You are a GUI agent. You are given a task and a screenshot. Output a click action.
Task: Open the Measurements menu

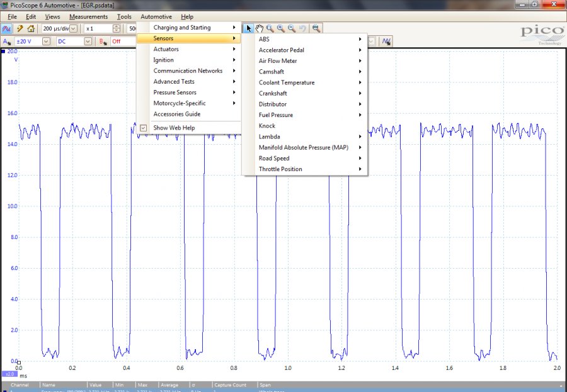(89, 16)
